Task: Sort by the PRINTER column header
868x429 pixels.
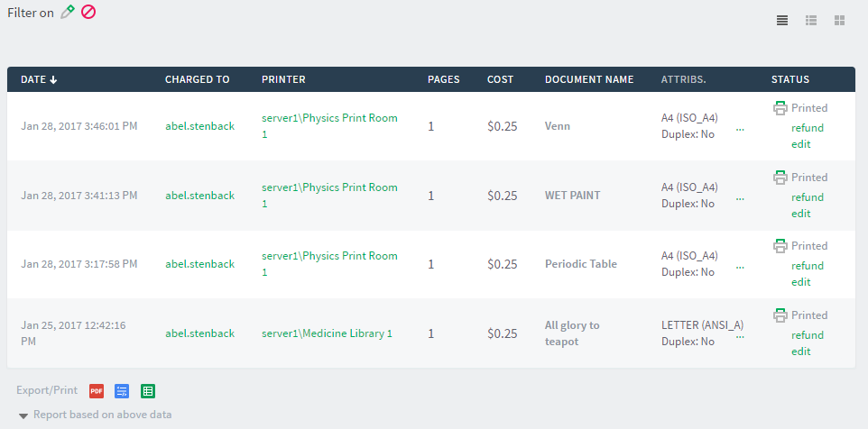Action: 283,79
